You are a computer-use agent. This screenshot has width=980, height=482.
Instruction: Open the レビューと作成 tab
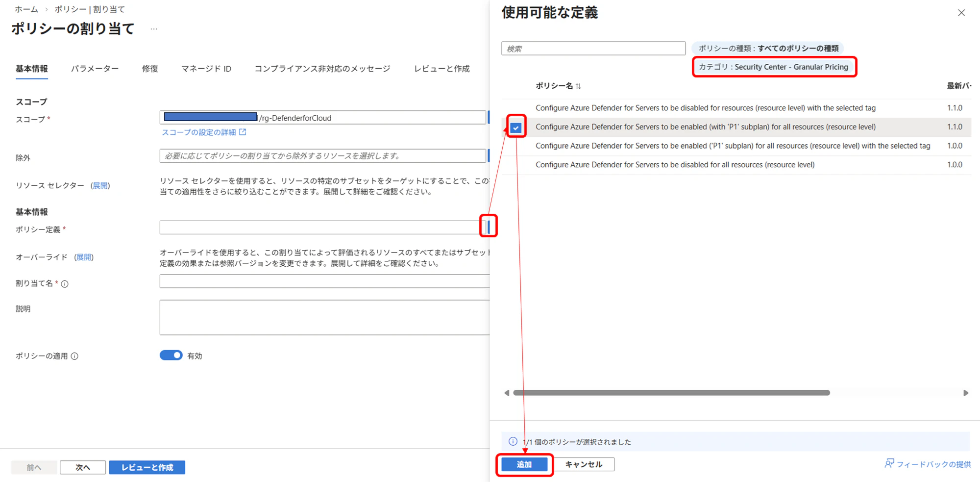(x=442, y=69)
